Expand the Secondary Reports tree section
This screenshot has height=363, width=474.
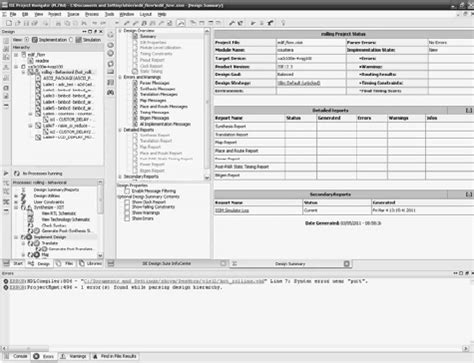pyautogui.click(x=120, y=176)
